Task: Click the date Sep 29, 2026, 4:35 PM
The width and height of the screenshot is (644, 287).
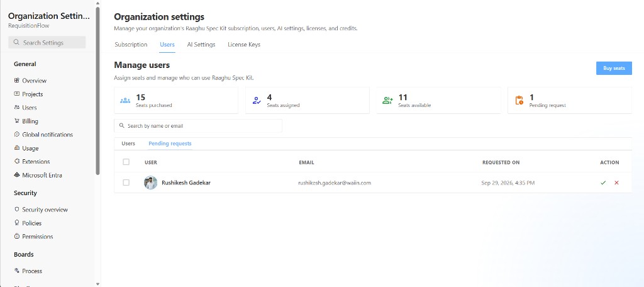Action: pyautogui.click(x=508, y=183)
